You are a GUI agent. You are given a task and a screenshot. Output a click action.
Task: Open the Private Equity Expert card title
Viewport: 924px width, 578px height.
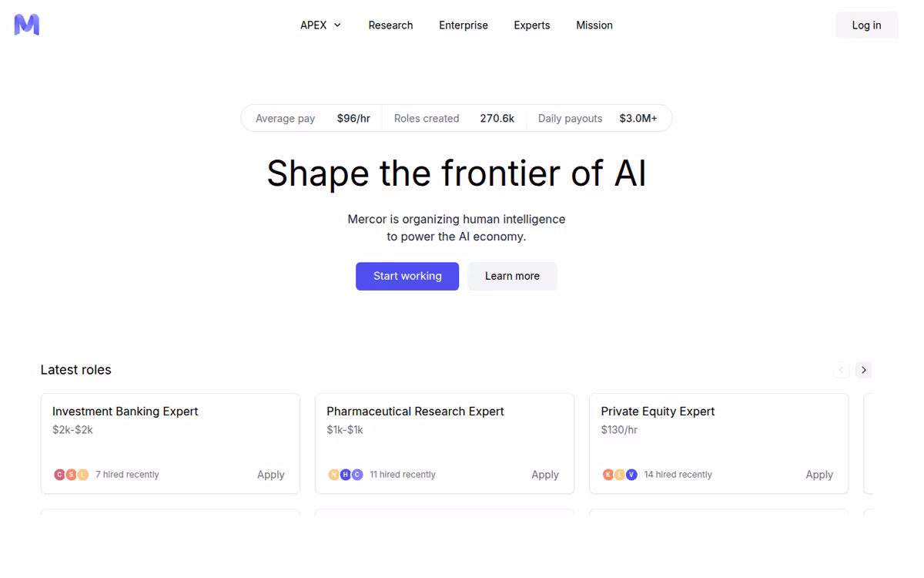pyautogui.click(x=658, y=412)
